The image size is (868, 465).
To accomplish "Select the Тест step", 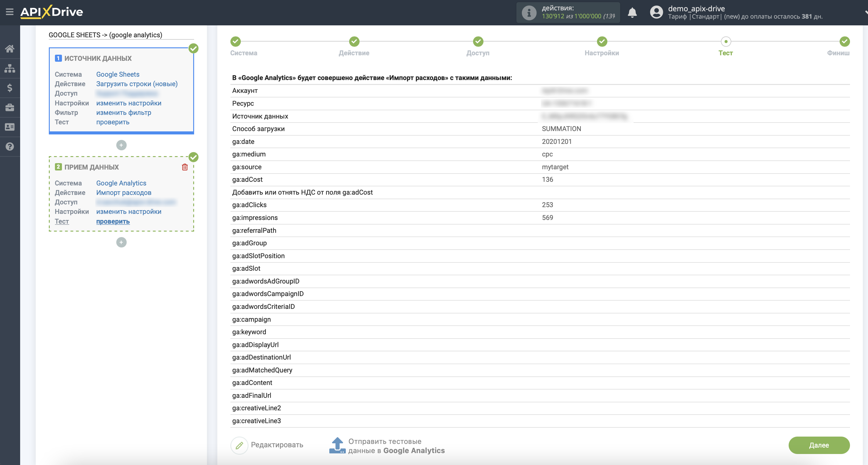I will click(726, 42).
